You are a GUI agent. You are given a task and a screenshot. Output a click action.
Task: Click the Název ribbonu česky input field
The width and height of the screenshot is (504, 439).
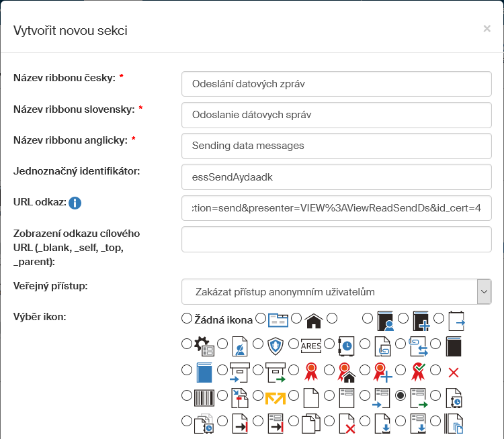(x=336, y=84)
